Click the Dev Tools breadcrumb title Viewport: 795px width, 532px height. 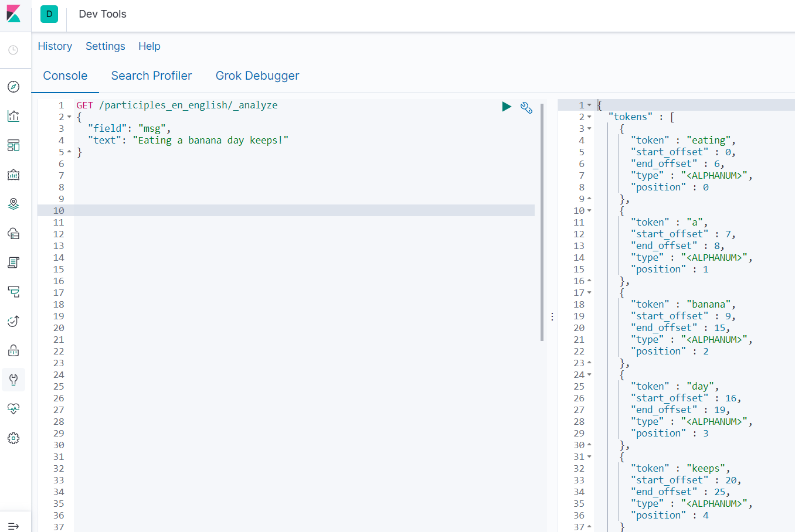pyautogui.click(x=103, y=14)
